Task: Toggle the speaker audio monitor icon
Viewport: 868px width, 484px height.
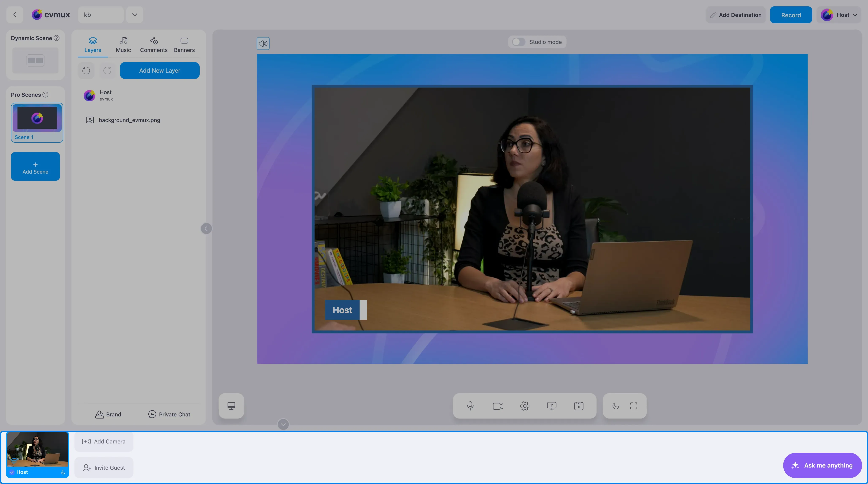Action: tap(263, 44)
